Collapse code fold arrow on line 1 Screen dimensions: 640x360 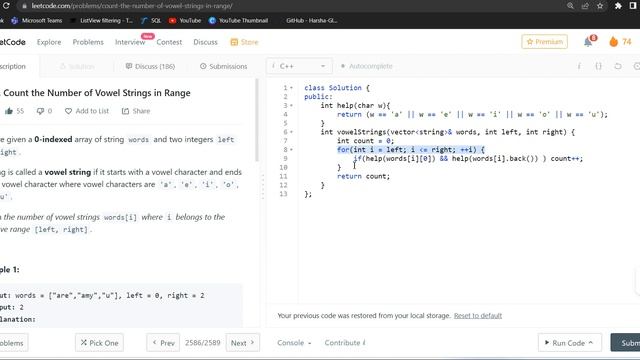click(291, 88)
